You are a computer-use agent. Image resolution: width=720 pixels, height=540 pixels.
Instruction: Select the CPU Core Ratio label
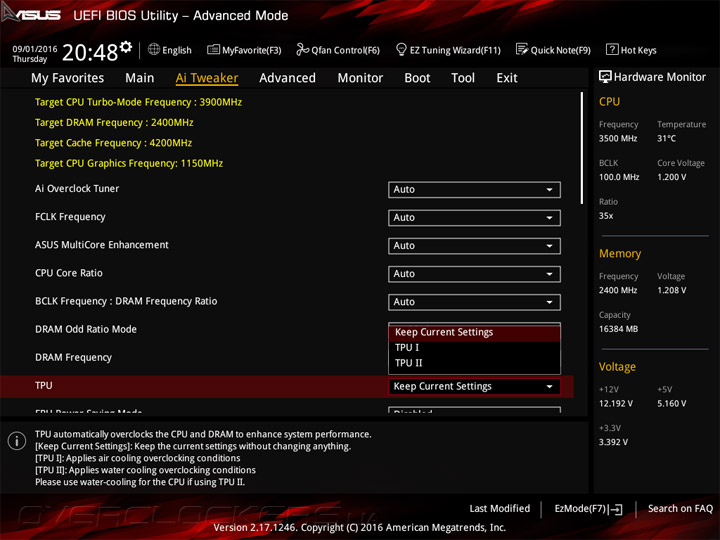pyautogui.click(x=69, y=273)
